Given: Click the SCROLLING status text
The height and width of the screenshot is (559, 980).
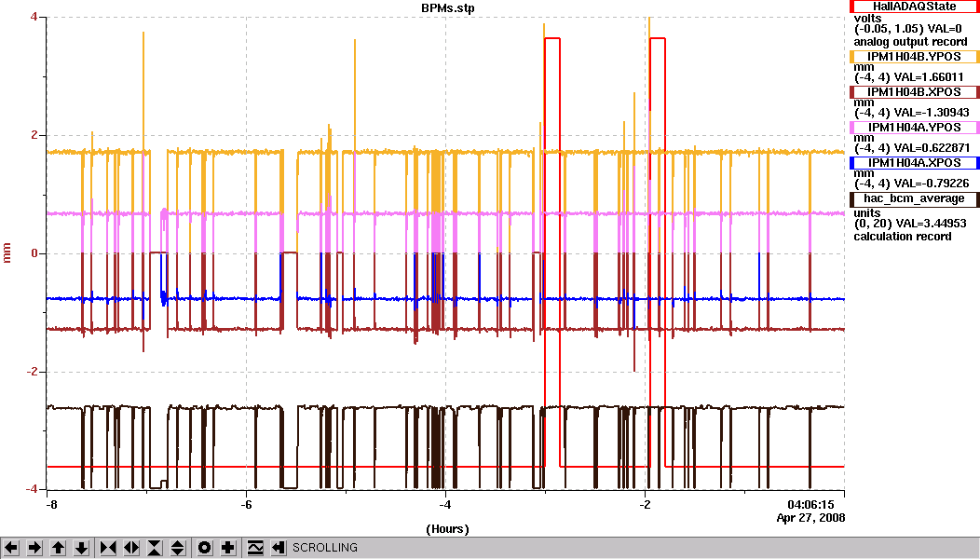Looking at the screenshot, I should [x=325, y=548].
